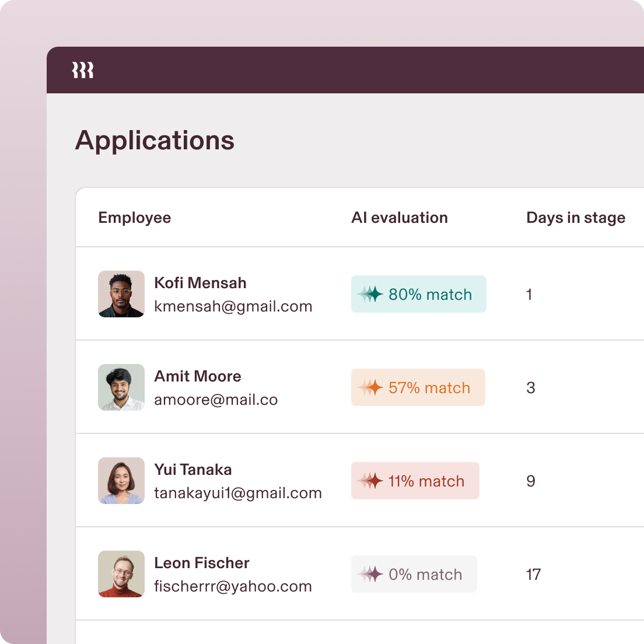Screen dimensions: 644x644
Task: Click the Rippling logo in the header bar
Action: pos(82,70)
